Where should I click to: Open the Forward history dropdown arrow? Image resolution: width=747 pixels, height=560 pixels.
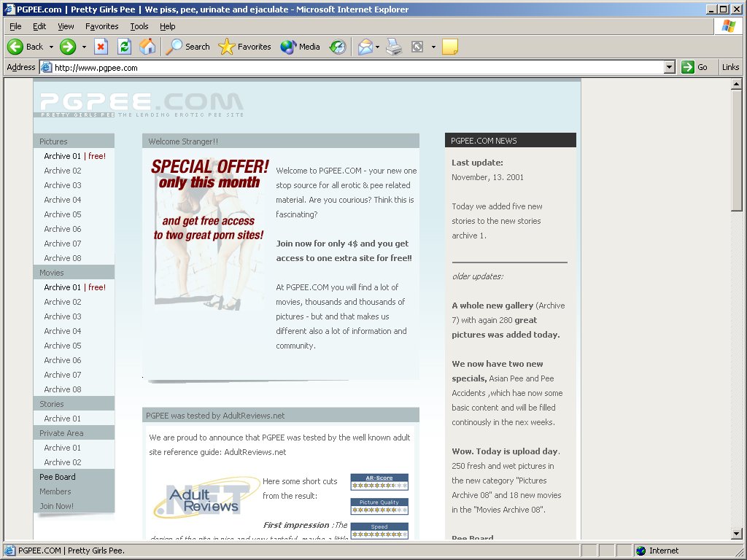click(84, 47)
